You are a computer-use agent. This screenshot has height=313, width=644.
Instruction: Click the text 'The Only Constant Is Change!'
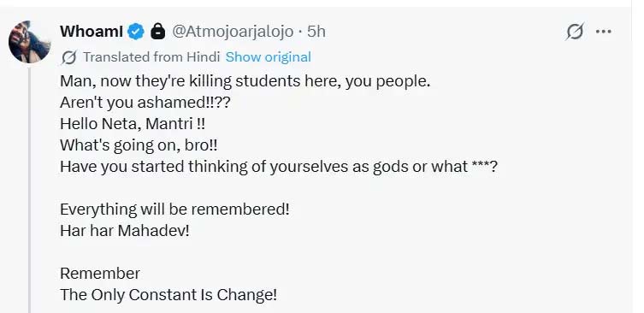[168, 294]
